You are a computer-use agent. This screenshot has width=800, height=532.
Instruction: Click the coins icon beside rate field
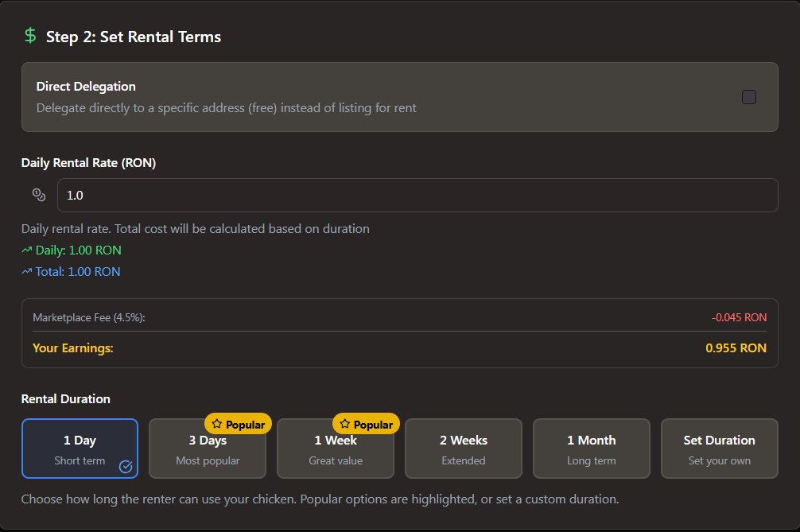[x=39, y=195]
